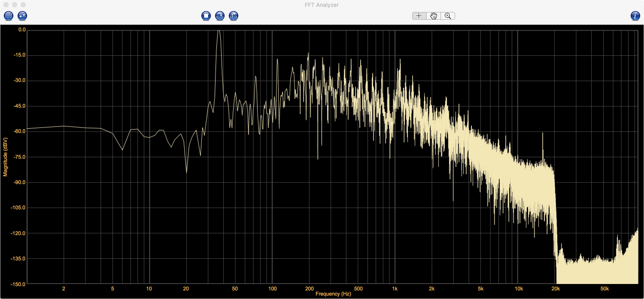Open the sliders settings icon
644x299 pixels.
(x=22, y=16)
